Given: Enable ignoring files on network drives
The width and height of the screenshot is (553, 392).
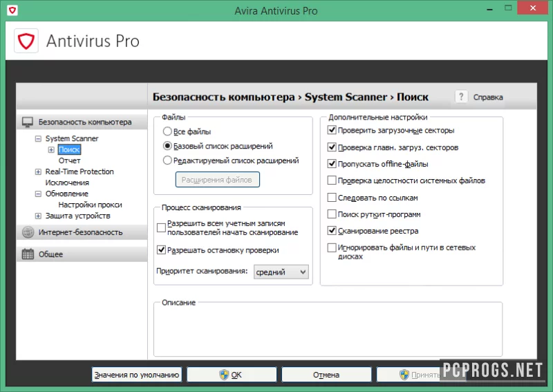Looking at the screenshot, I should pyautogui.click(x=332, y=248).
